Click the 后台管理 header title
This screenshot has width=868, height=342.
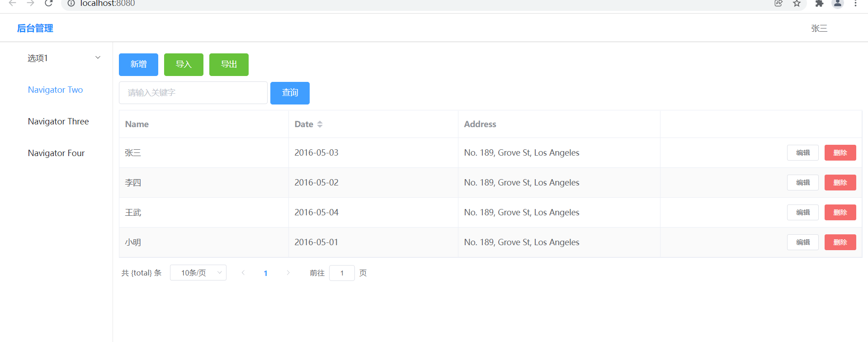pos(35,28)
